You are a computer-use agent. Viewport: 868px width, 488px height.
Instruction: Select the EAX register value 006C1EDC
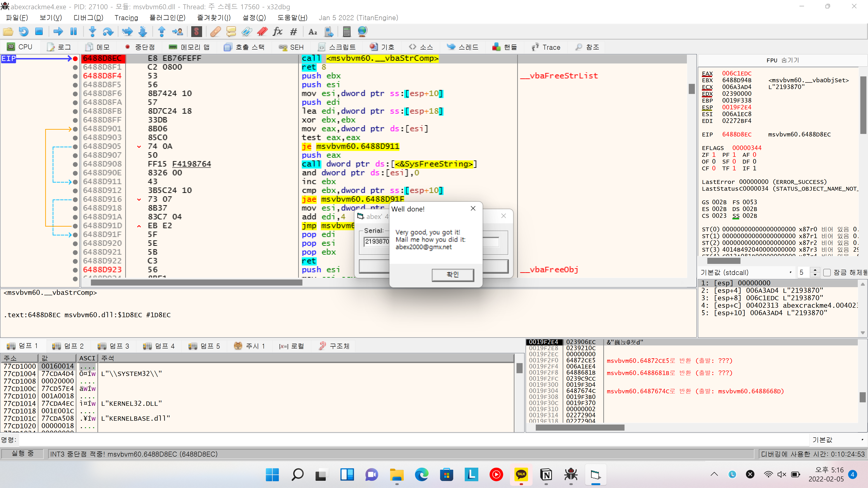click(x=737, y=73)
